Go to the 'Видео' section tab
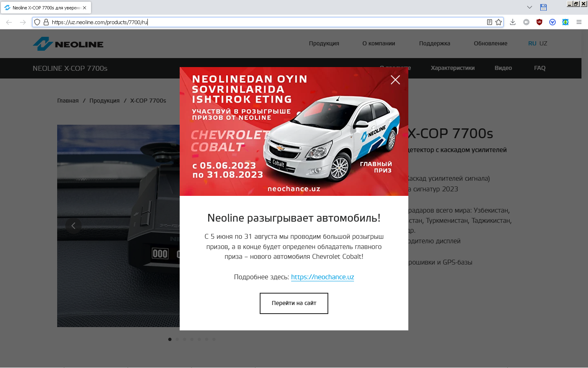 (x=503, y=68)
